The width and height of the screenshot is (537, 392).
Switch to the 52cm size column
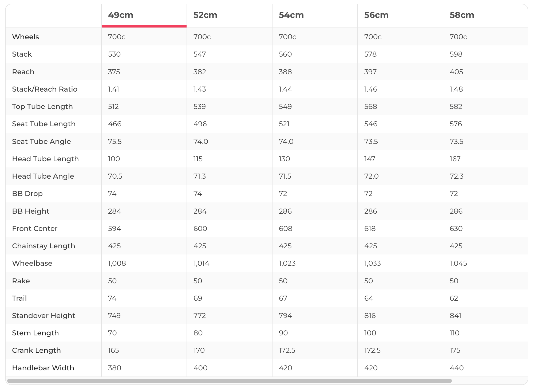[x=205, y=15]
